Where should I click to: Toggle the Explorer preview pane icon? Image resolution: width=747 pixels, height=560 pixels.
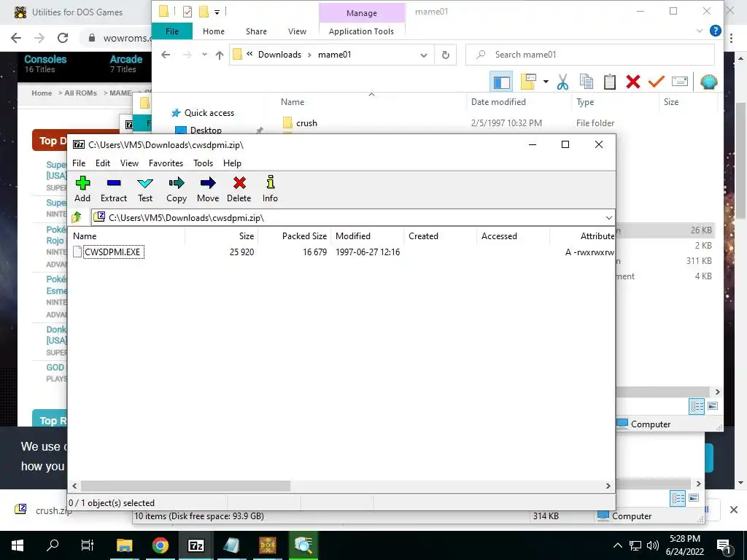[501, 82]
